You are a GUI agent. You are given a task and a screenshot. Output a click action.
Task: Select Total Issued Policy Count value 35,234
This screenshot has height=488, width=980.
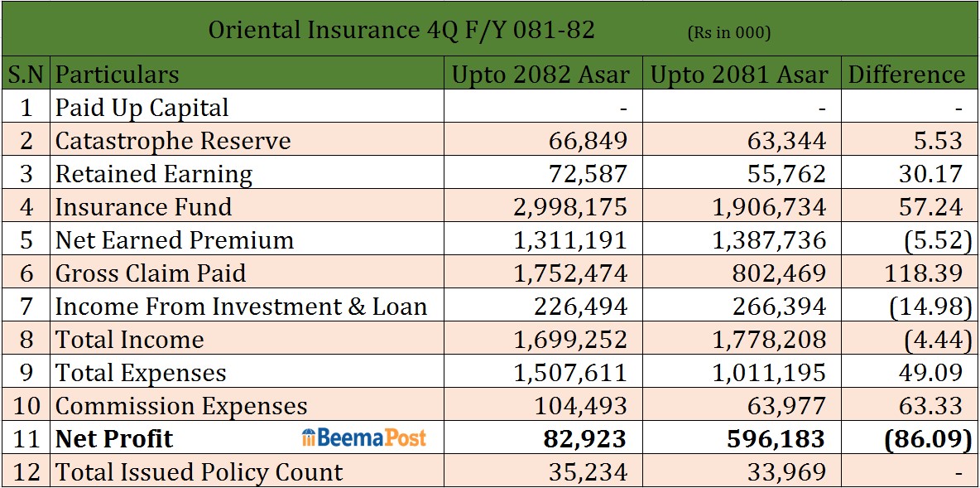pyautogui.click(x=588, y=472)
